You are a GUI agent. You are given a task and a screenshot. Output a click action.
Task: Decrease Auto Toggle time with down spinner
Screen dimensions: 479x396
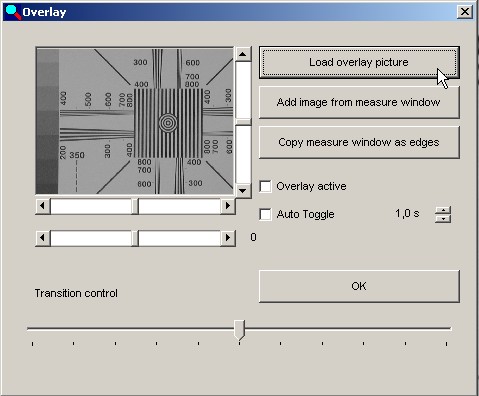pos(443,219)
